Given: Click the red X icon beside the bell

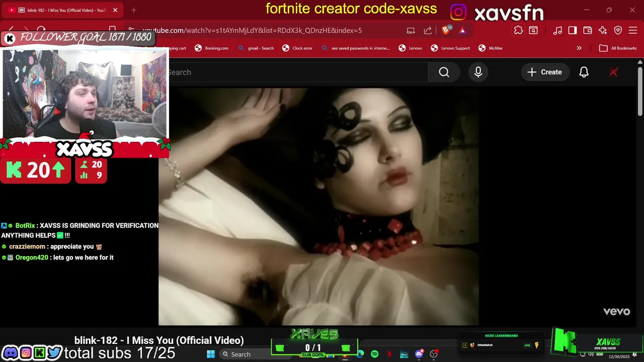Looking at the screenshot, I should point(613,72).
